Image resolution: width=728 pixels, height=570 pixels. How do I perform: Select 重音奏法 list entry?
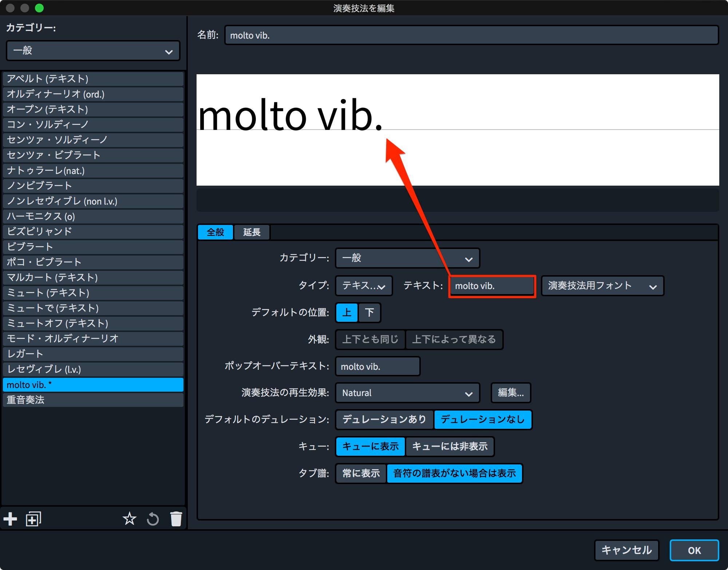pos(93,400)
